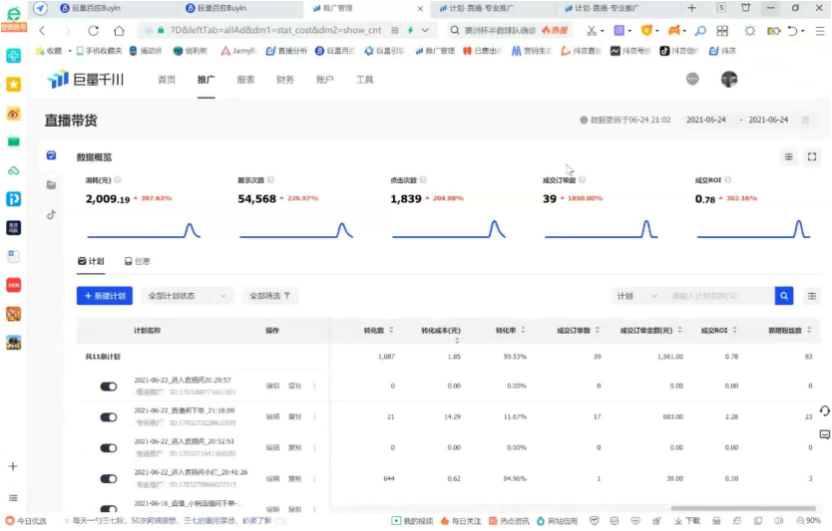Run the blue plan search button
Screen dimensions: 832x531
click(784, 296)
